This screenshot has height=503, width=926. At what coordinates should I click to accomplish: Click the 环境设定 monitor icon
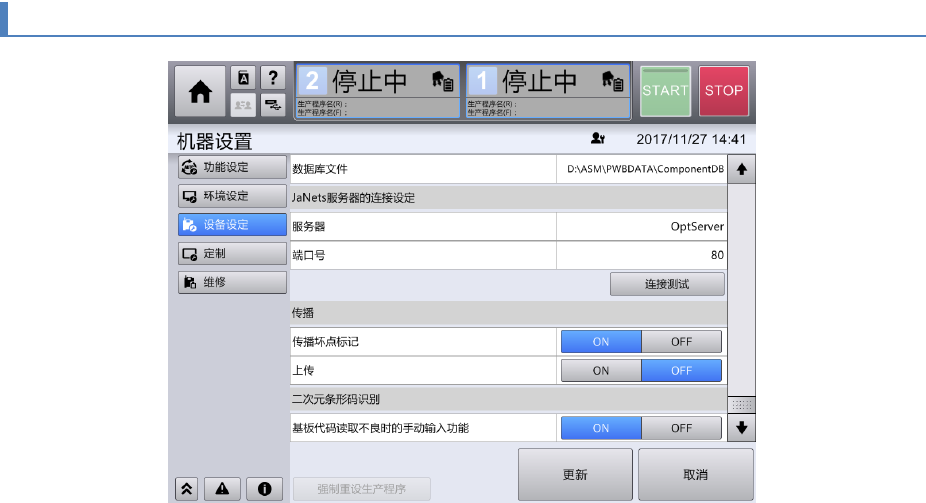click(x=189, y=197)
